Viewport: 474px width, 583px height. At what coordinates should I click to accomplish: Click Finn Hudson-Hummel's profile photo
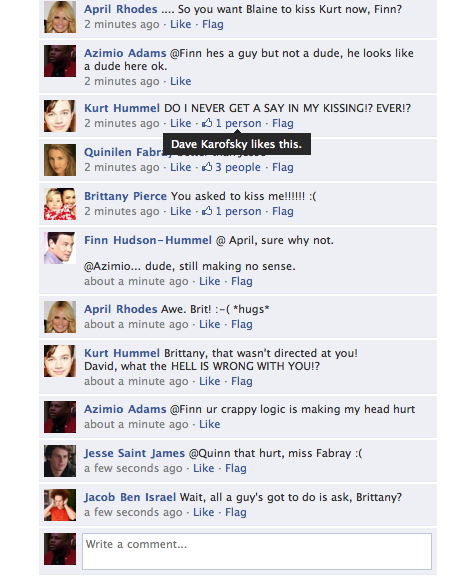point(60,248)
